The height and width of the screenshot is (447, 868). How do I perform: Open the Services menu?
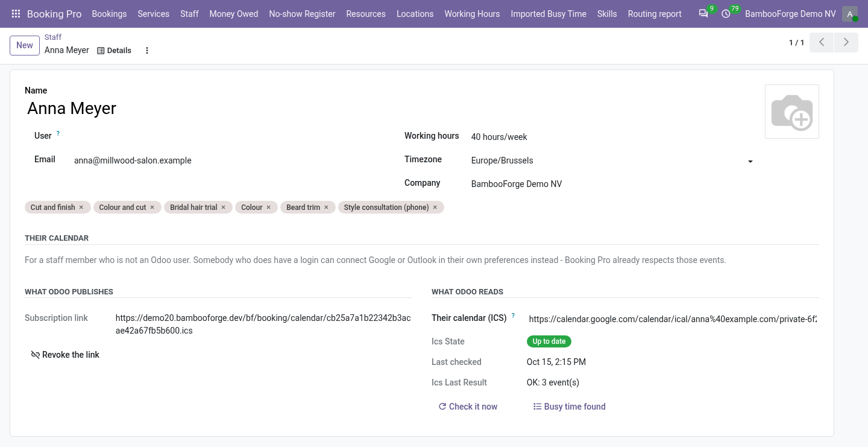point(153,13)
